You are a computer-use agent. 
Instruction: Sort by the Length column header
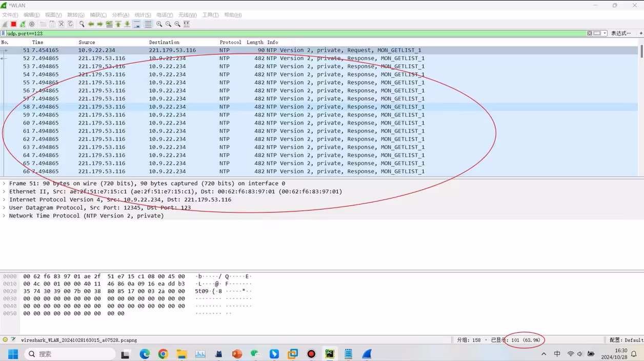tap(255, 42)
